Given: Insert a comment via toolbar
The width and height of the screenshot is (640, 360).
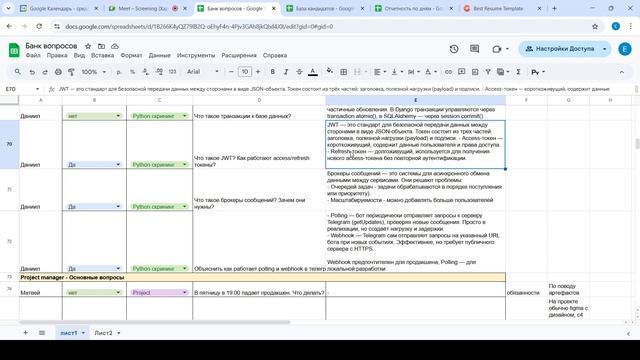Looking at the screenshot, I should [462, 72].
